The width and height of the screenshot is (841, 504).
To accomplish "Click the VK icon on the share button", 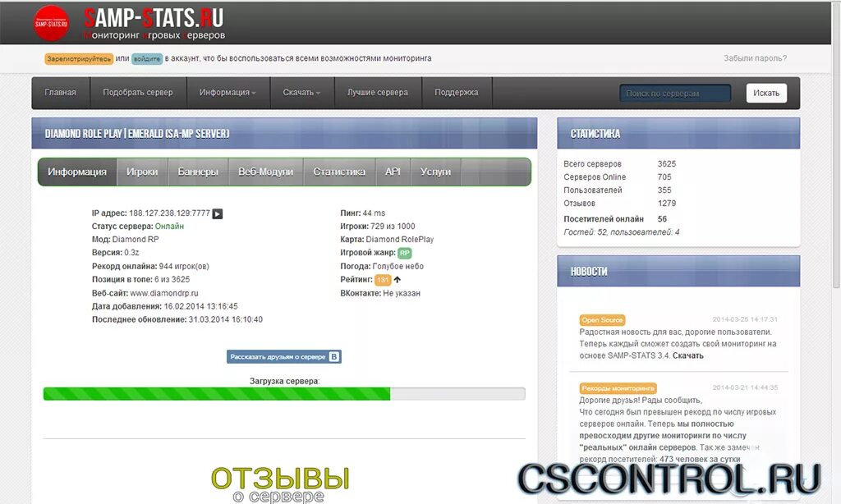I will click(333, 356).
